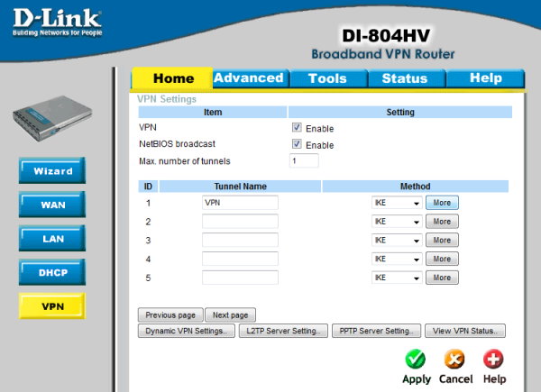Viewport: 541px width, 392px height.
Task: Click More button for tunnel 2
Action: pos(442,222)
